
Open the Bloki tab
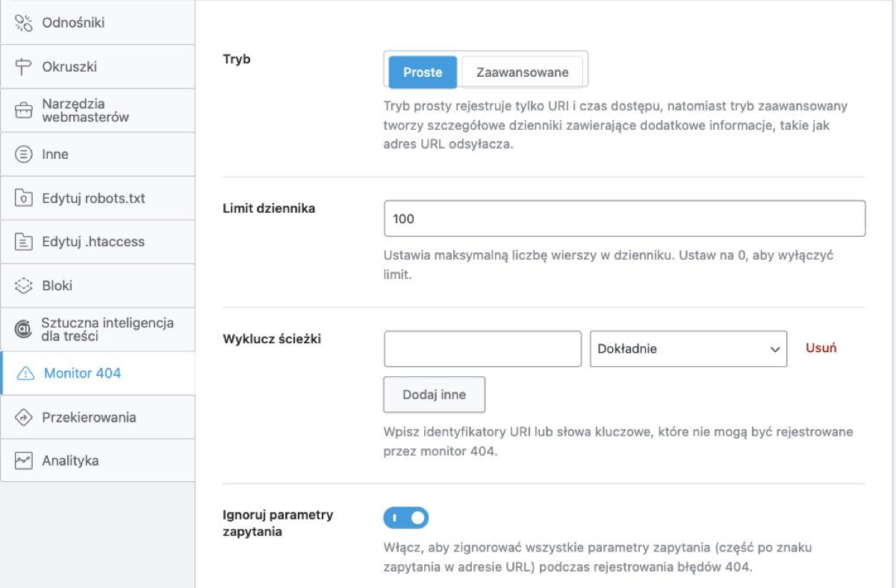coord(97,286)
